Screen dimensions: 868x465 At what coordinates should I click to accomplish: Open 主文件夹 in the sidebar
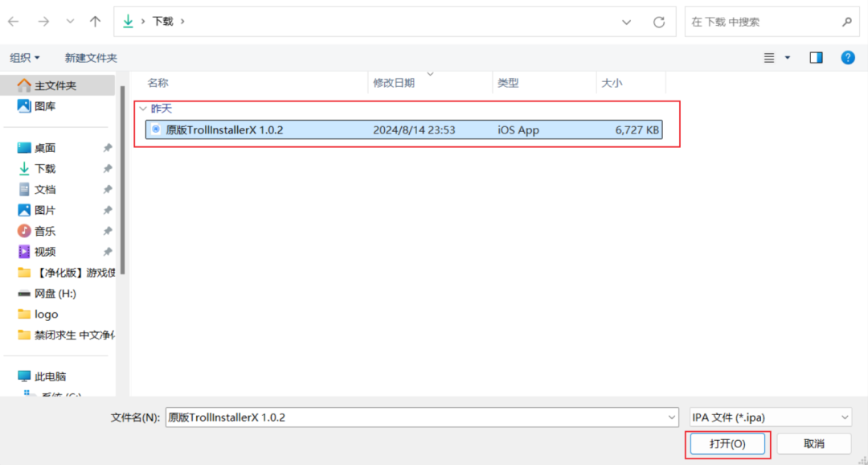[58, 85]
